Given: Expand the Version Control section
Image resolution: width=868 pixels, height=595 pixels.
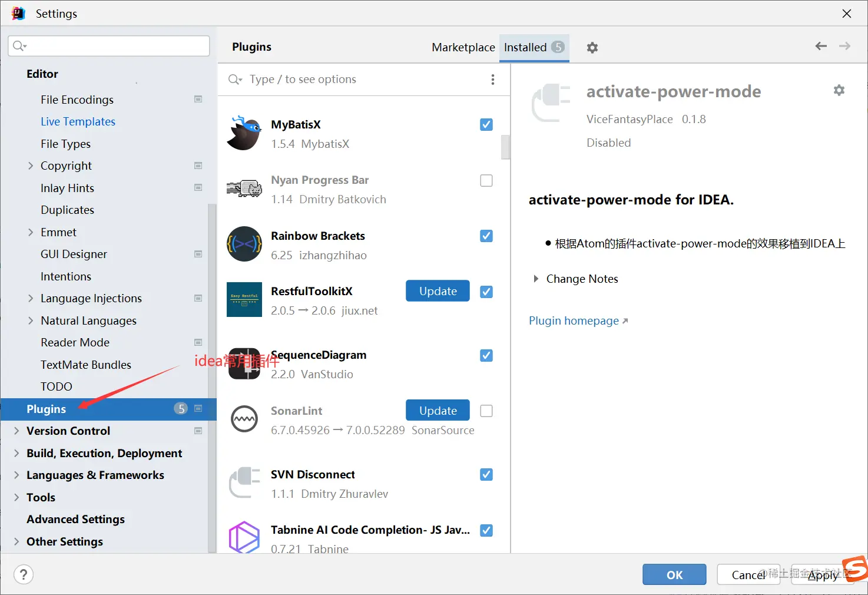Looking at the screenshot, I should pyautogui.click(x=16, y=431).
